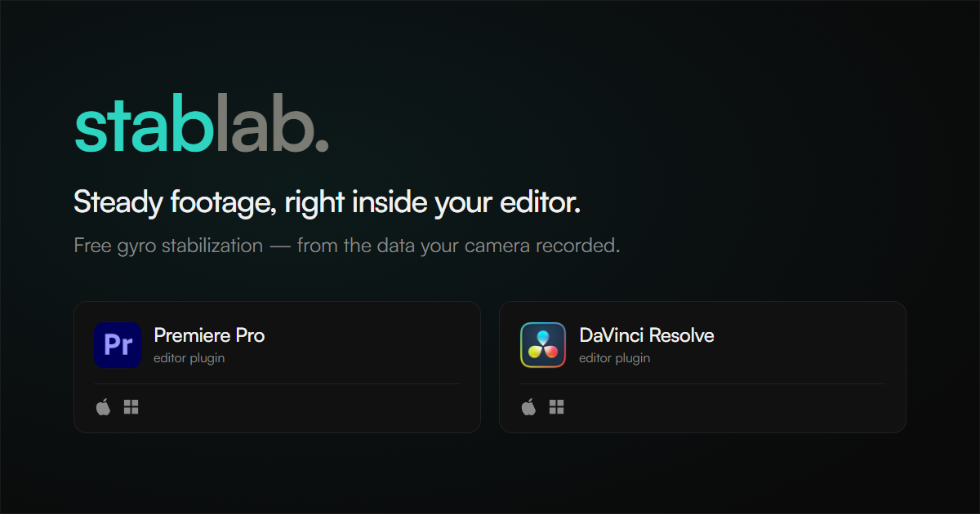The height and width of the screenshot is (514, 980).
Task: Select the DaVinci Resolve title text
Action: [647, 335]
